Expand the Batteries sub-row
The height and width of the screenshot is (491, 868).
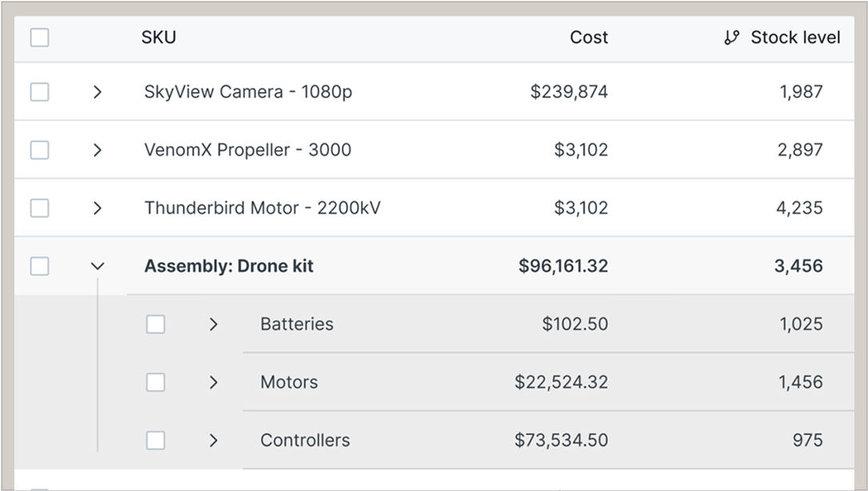[x=213, y=324]
